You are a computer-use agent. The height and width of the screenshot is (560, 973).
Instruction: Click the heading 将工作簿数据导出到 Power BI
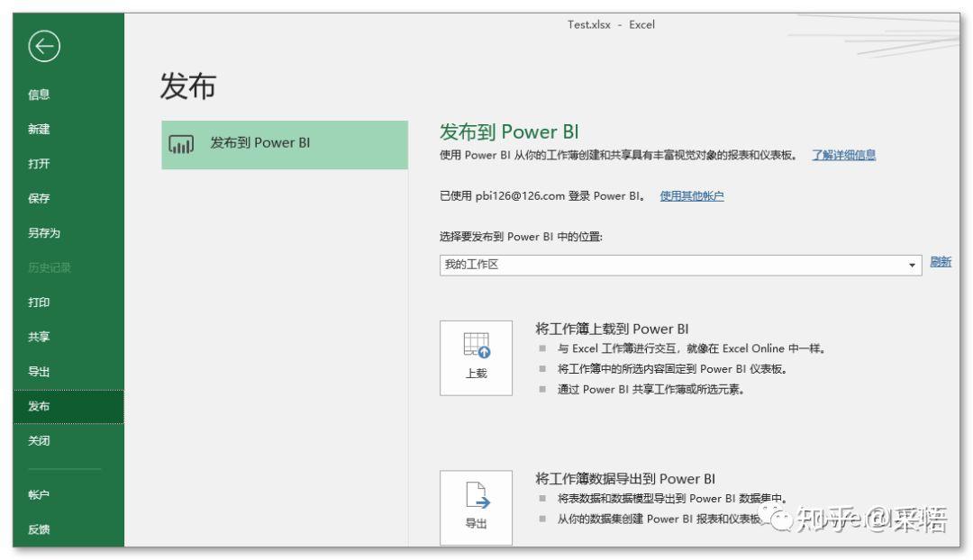coord(625,479)
